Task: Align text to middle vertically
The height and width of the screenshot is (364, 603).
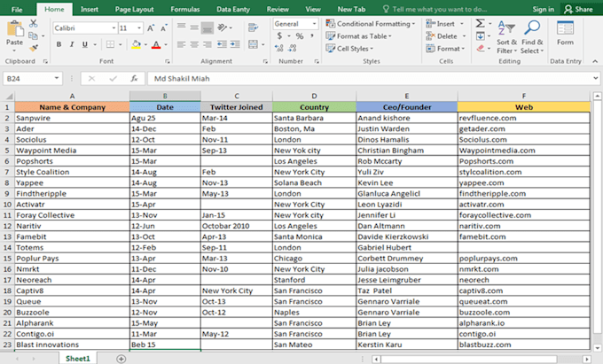Action: click(194, 27)
